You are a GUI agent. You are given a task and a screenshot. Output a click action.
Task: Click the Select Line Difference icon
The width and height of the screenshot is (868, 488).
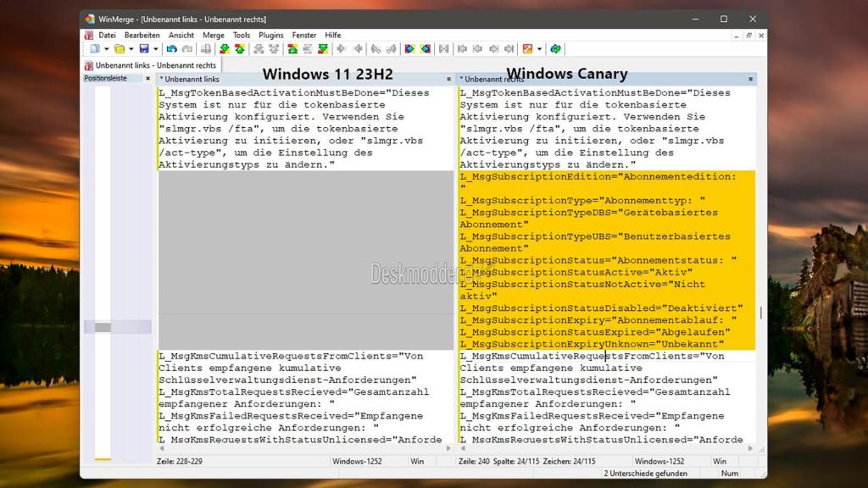(206, 48)
